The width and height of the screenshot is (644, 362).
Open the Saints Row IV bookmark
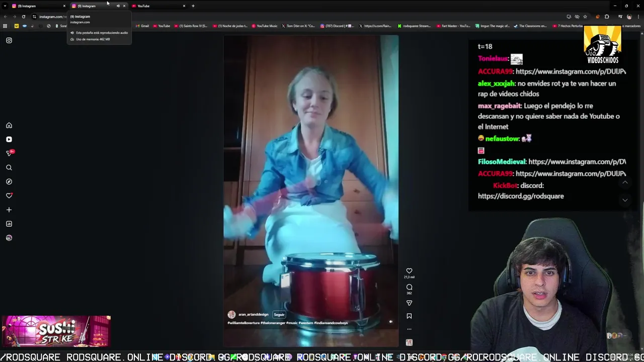(191, 26)
